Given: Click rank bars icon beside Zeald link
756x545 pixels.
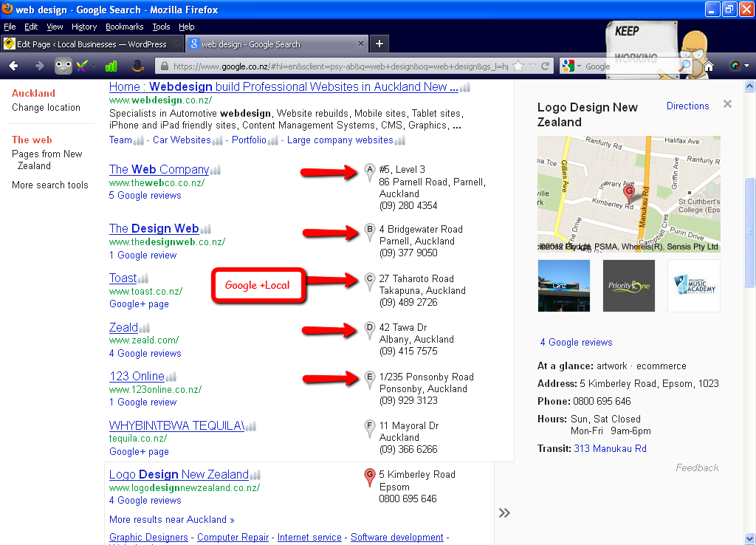Looking at the screenshot, I should (144, 328).
